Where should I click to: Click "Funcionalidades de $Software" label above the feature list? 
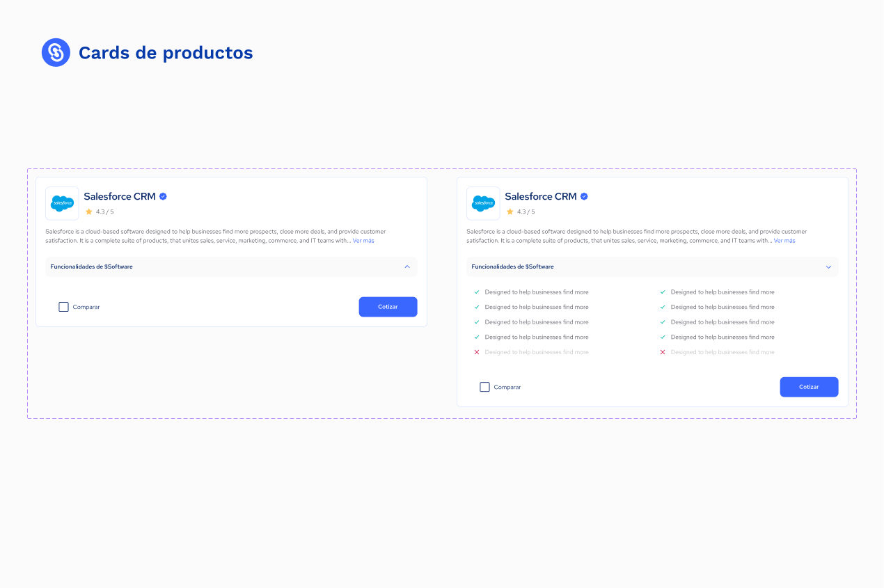[x=512, y=267]
